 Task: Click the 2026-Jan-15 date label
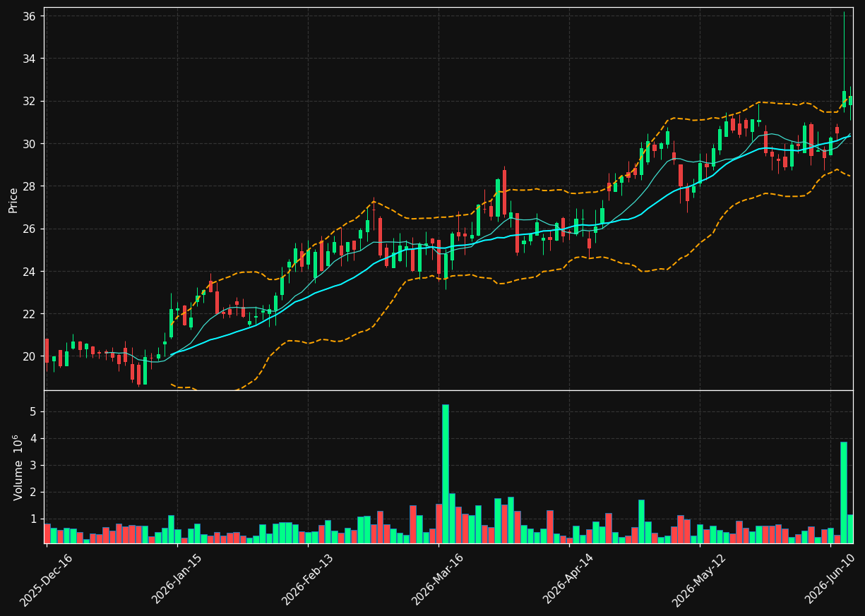click(177, 579)
